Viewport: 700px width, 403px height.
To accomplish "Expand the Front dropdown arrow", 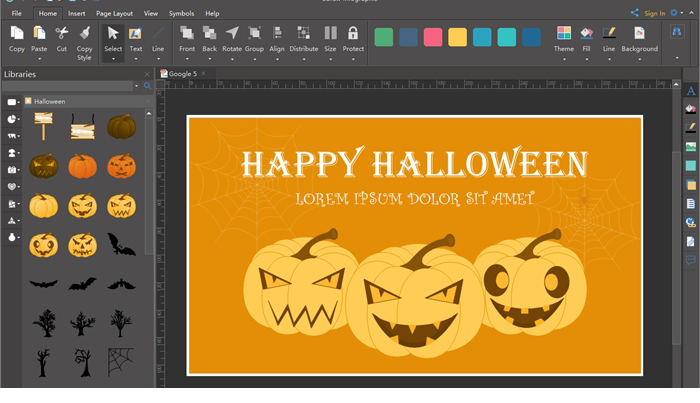I will pos(187,59).
